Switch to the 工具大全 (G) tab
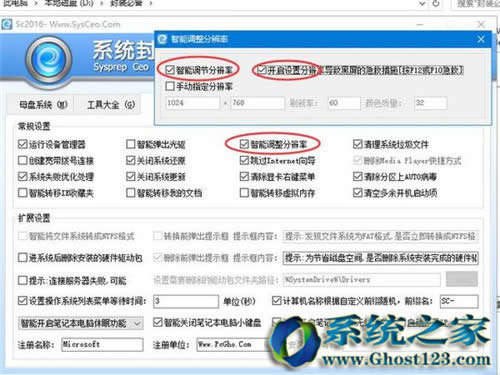Screen dimensions: 500x375 (111, 105)
